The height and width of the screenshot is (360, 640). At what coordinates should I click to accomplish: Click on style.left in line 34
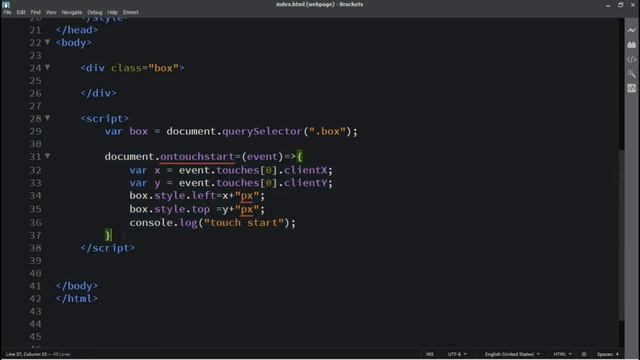point(185,196)
